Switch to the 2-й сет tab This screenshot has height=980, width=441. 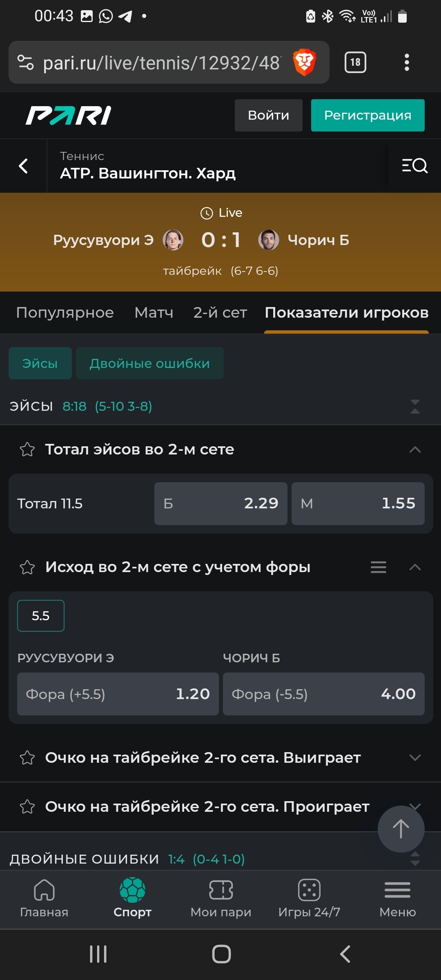[220, 313]
